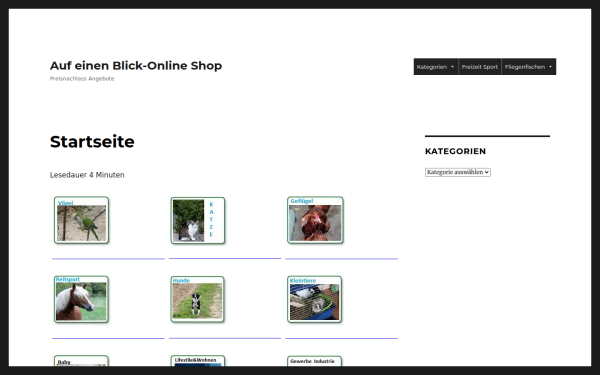The image size is (600, 375).
Task: Open the Geflügel chicken category tile
Action: click(x=315, y=220)
